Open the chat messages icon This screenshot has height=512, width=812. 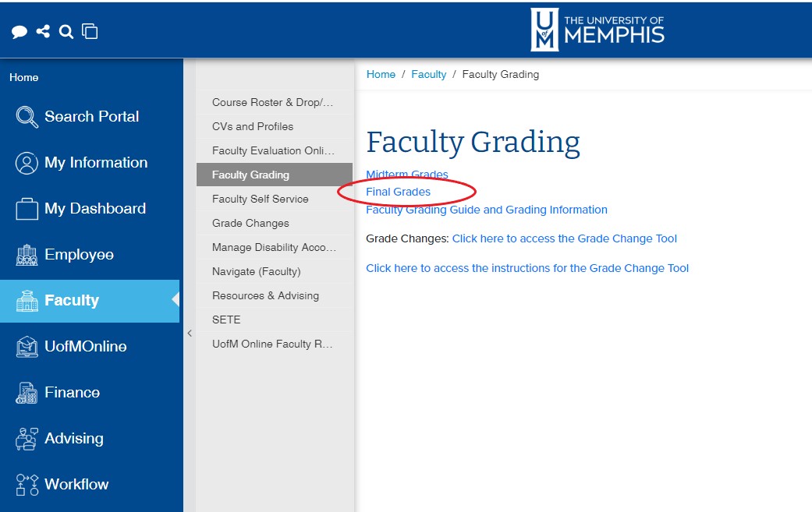(x=20, y=31)
